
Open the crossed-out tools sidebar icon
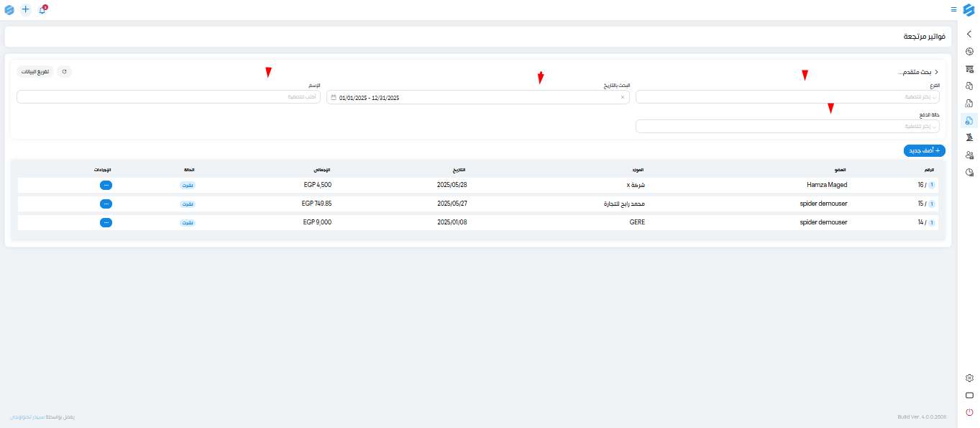click(969, 137)
